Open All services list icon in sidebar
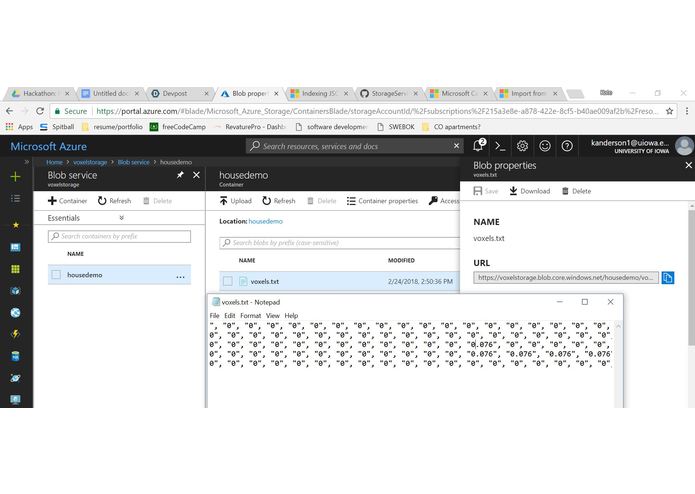 (16, 198)
